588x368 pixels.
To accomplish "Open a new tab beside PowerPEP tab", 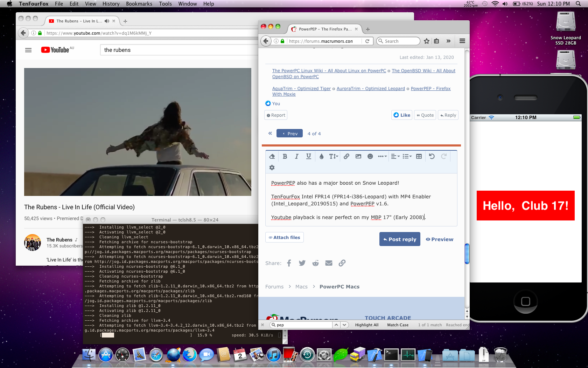I will (x=367, y=29).
